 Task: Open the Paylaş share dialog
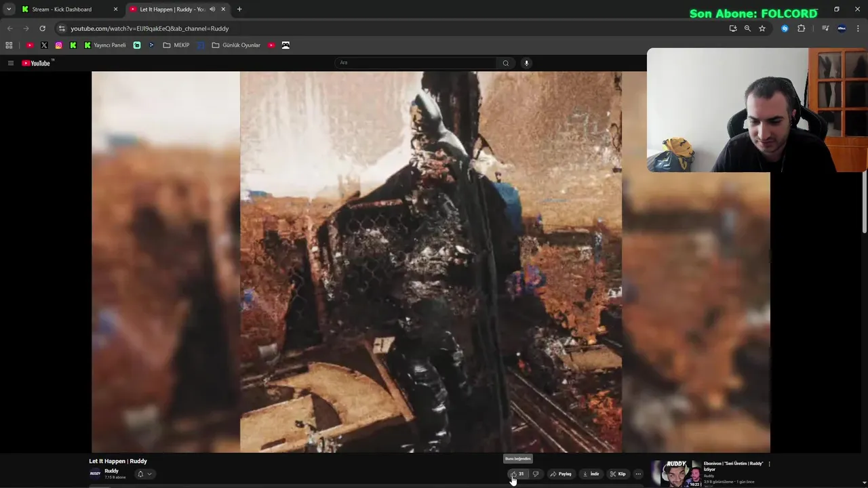(561, 474)
